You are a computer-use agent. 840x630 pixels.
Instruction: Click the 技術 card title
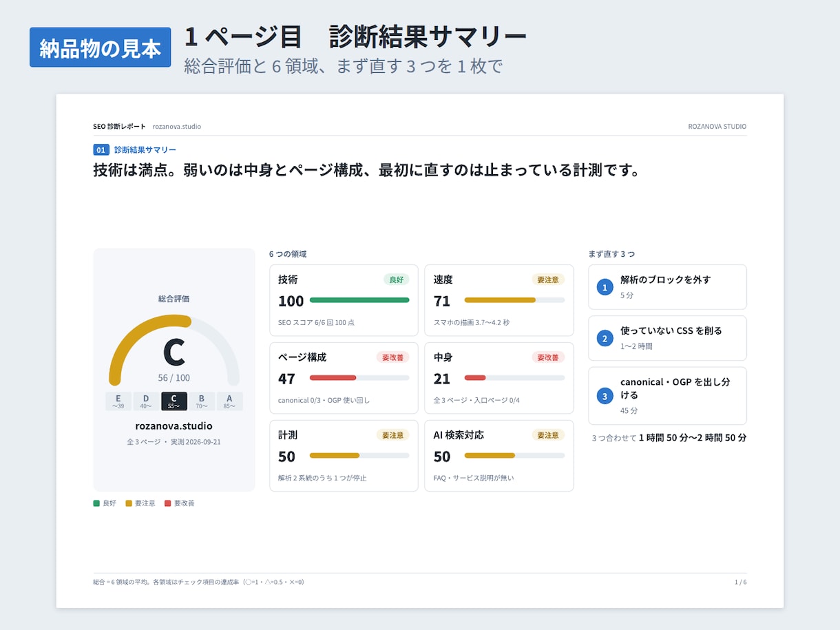[288, 280]
